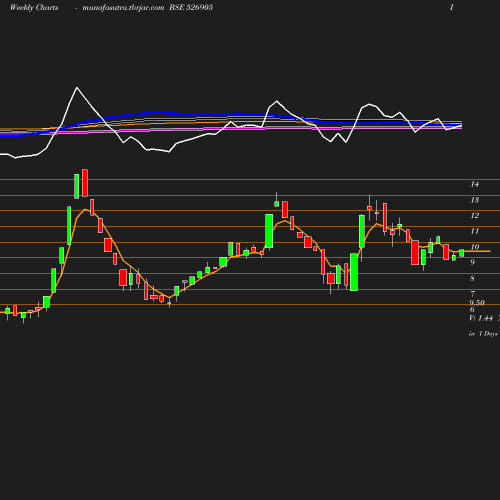Click the volume reading "V: 1.44"
The height and width of the screenshot is (500, 500).
(481, 318)
